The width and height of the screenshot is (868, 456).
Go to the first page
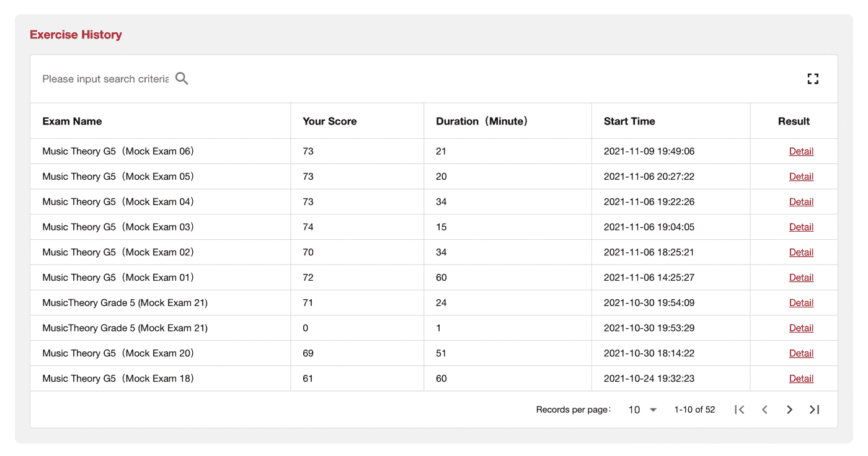point(739,410)
